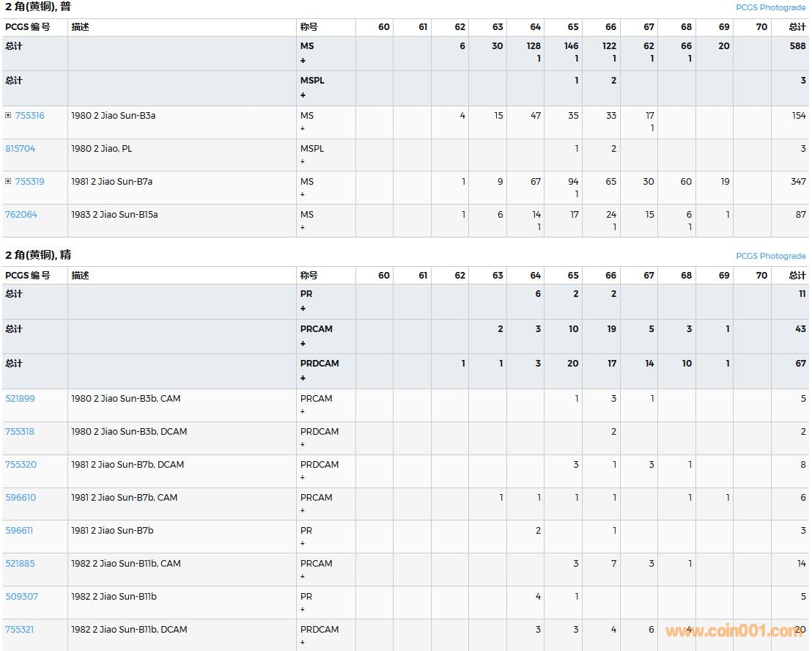
Task: Open PCGS number 521885 link
Action: (20, 563)
